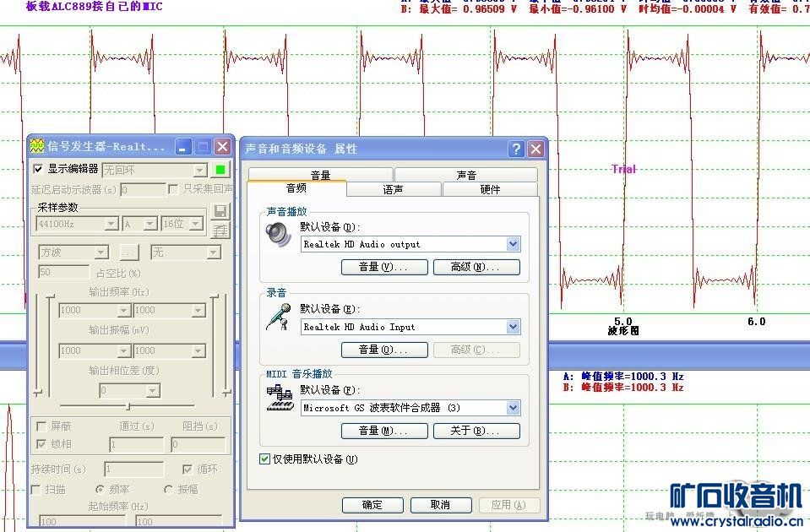Click the 应用(A) apply button
The image size is (810, 532).
508,505
